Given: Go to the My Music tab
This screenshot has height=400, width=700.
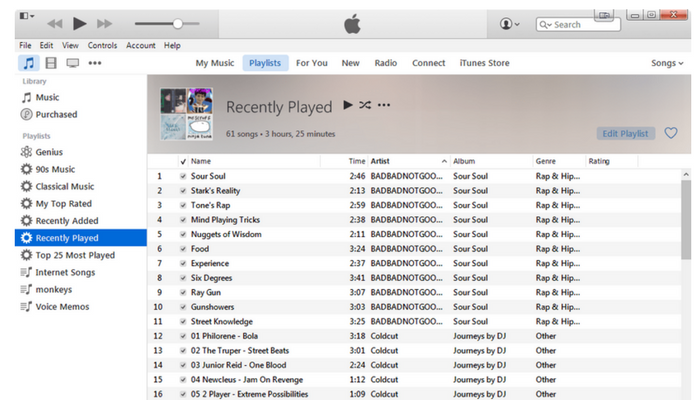Looking at the screenshot, I should click(215, 63).
